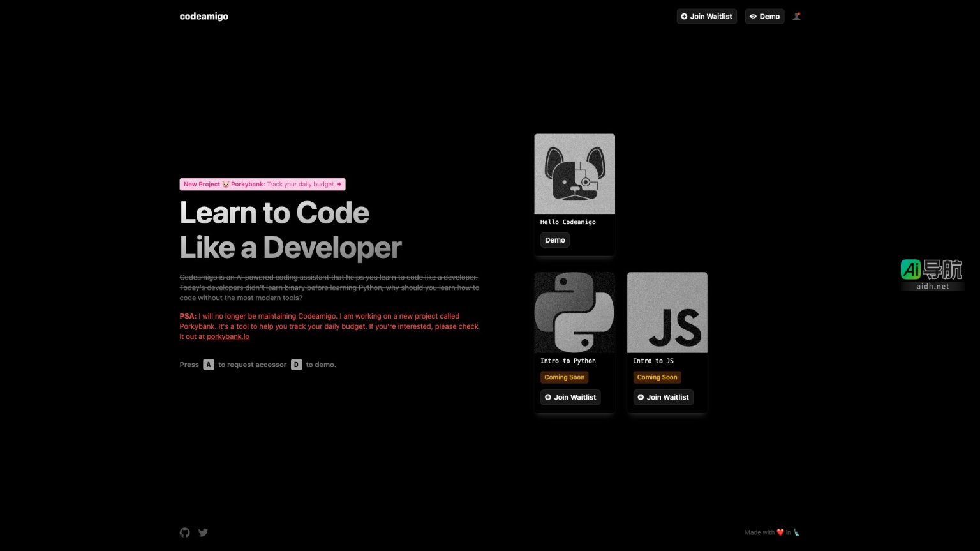Open the Twitter bird icon

203,532
